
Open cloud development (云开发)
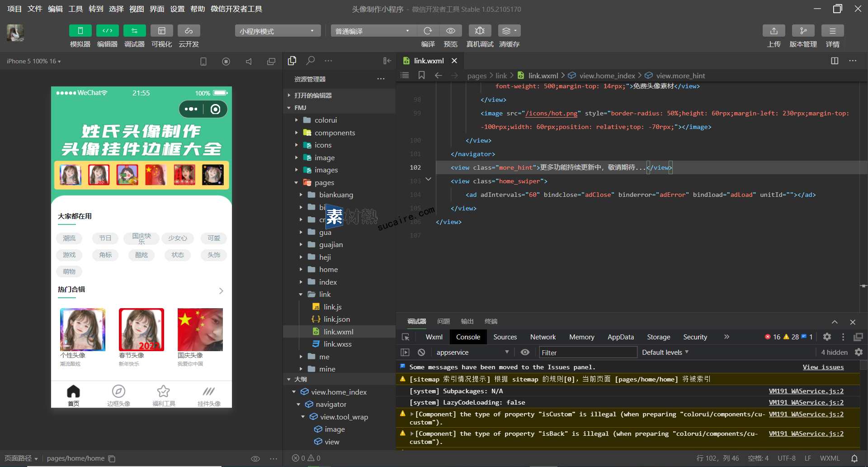pyautogui.click(x=189, y=31)
